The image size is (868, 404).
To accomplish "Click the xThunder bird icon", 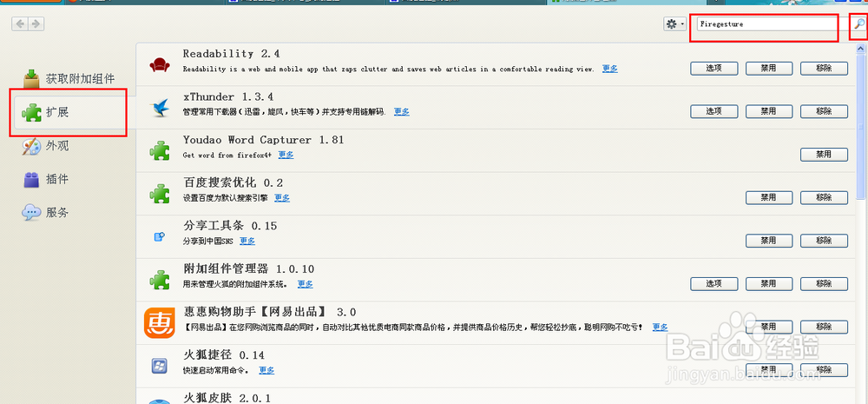I will tap(160, 108).
